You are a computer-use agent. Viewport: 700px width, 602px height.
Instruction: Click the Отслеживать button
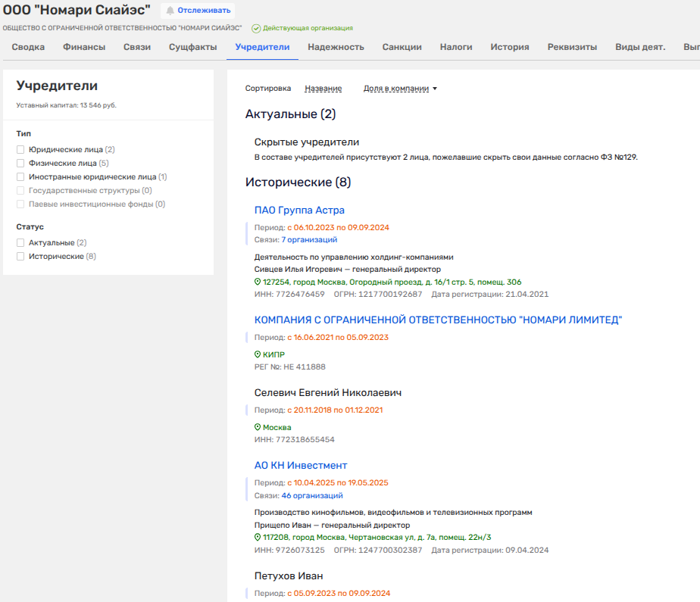click(x=198, y=11)
